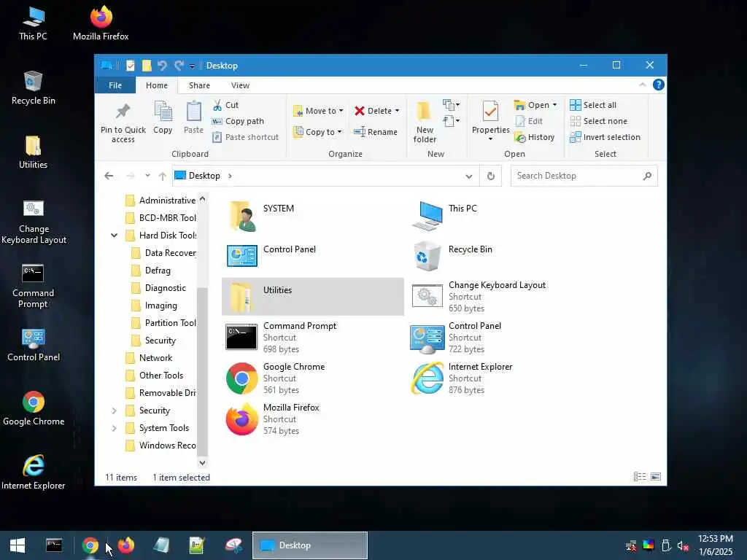This screenshot has height=560, width=747.
Task: Open the Open button dropdown arrow
Action: [554, 105]
